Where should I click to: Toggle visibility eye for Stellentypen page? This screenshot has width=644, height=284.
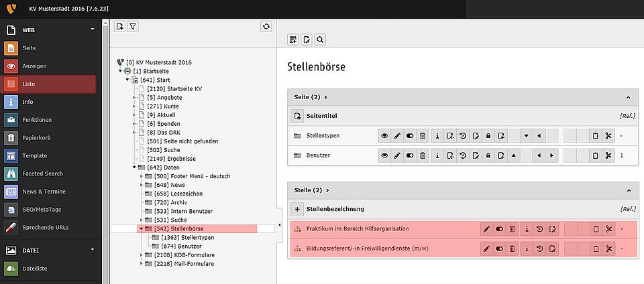384,136
